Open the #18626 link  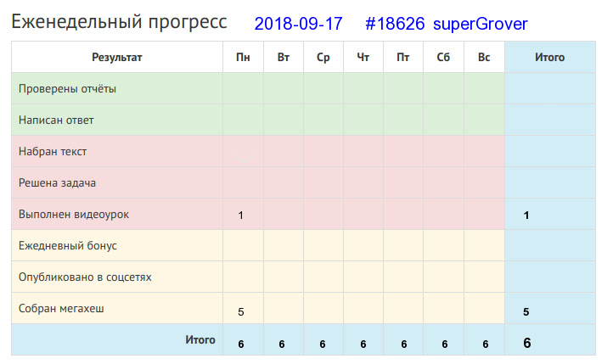[395, 24]
